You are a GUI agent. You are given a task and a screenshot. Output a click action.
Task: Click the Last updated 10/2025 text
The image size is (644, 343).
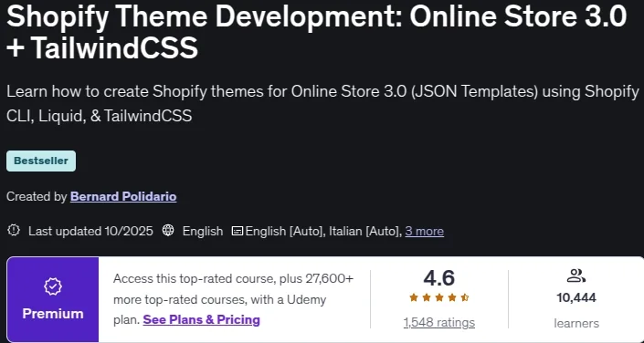90,232
